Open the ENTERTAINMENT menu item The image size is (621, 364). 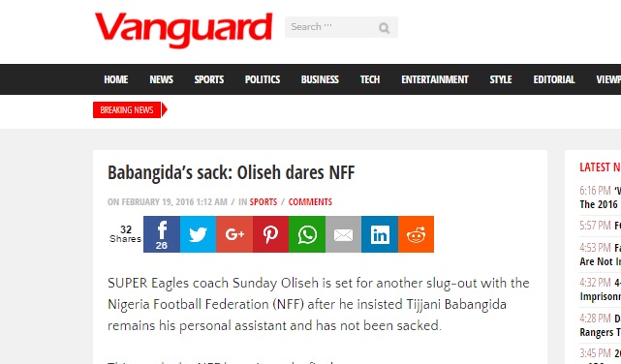tap(435, 79)
